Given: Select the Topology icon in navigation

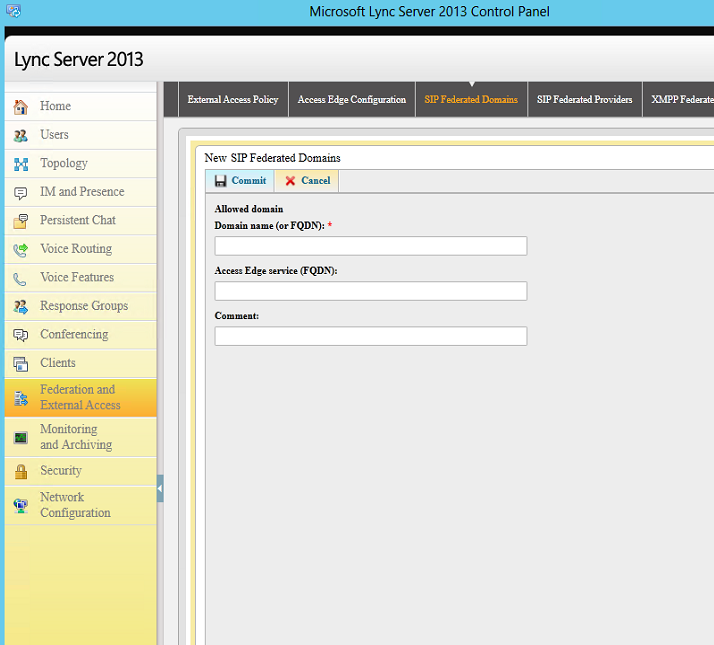Looking at the screenshot, I should tap(20, 164).
